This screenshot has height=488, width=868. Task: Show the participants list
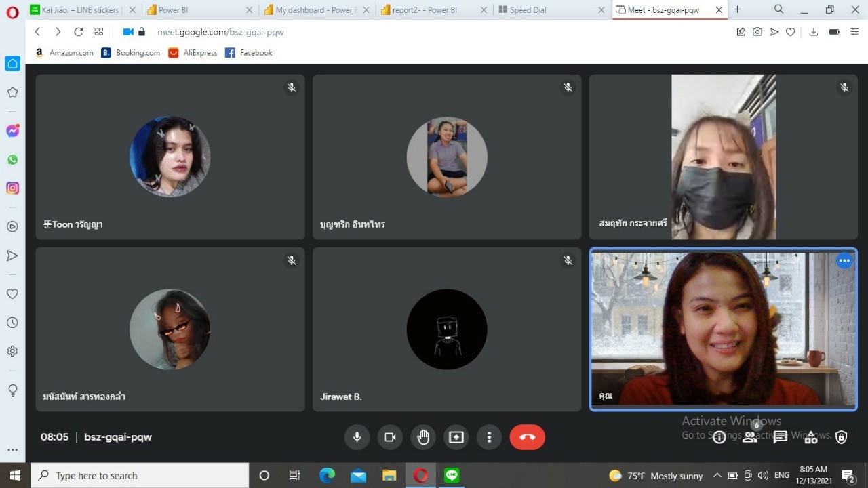point(750,437)
